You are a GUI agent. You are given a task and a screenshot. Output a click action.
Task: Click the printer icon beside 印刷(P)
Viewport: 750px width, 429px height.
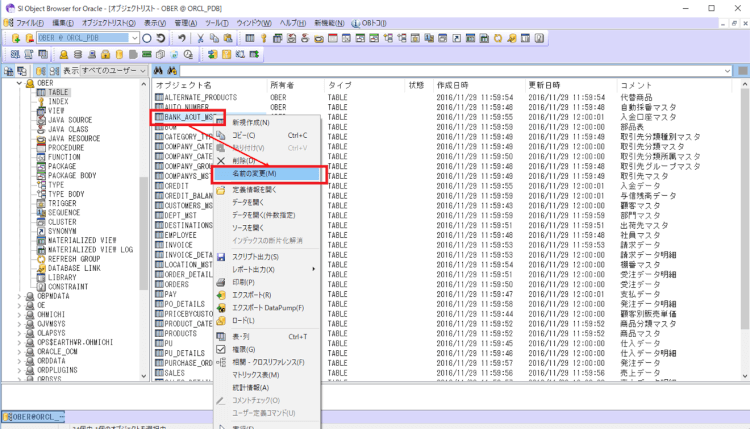(x=221, y=282)
